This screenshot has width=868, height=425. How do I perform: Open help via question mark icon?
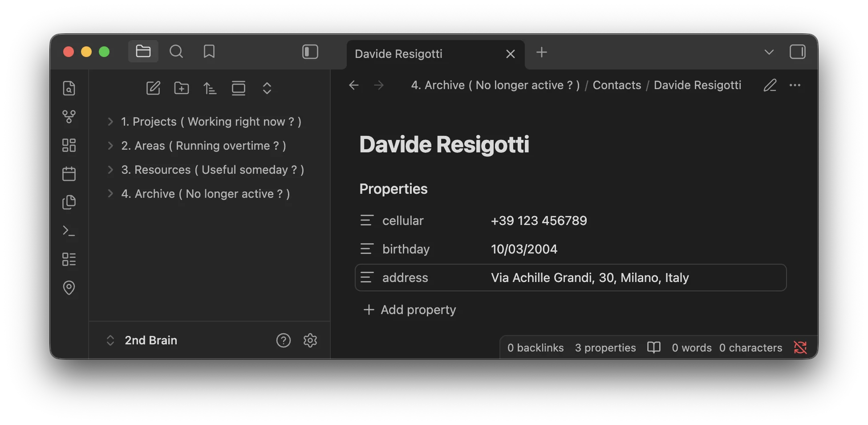pyautogui.click(x=284, y=340)
